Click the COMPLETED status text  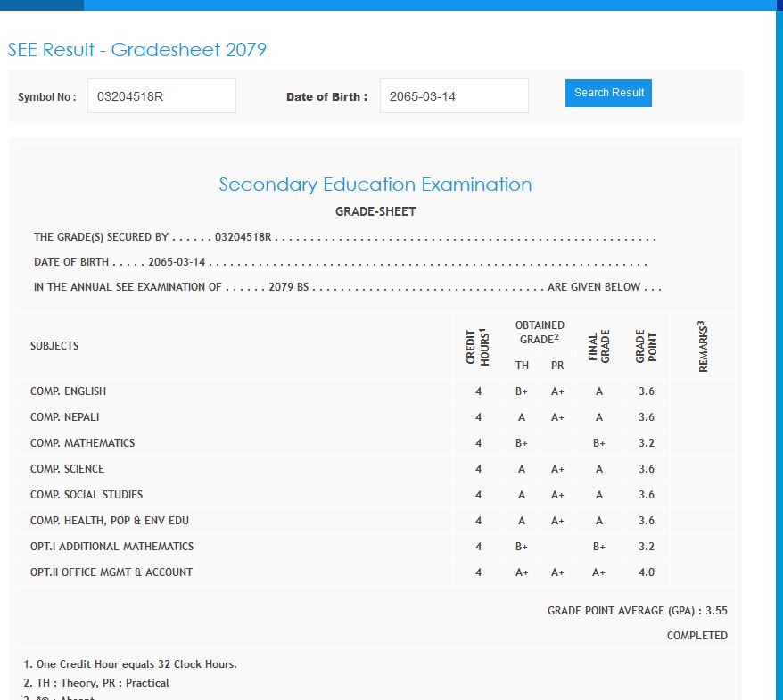click(x=696, y=636)
